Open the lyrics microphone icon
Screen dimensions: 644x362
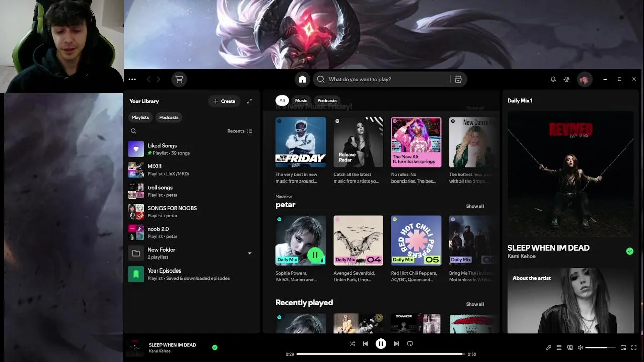(549, 347)
